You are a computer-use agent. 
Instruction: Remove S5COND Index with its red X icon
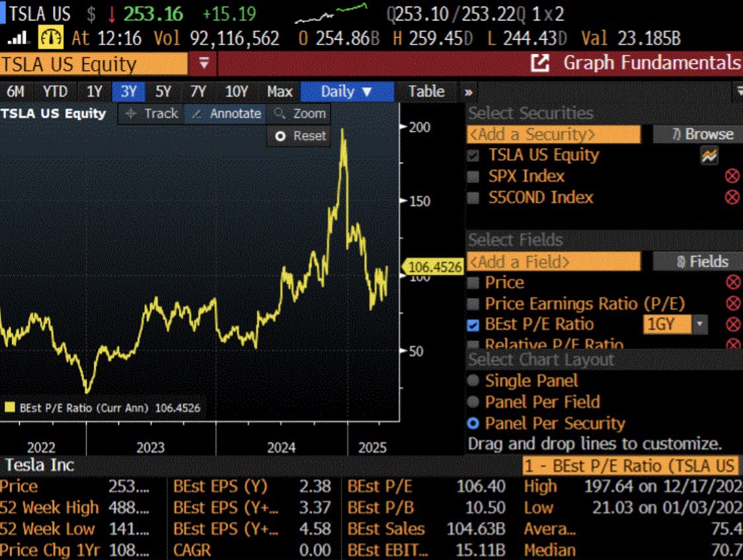coord(732,198)
